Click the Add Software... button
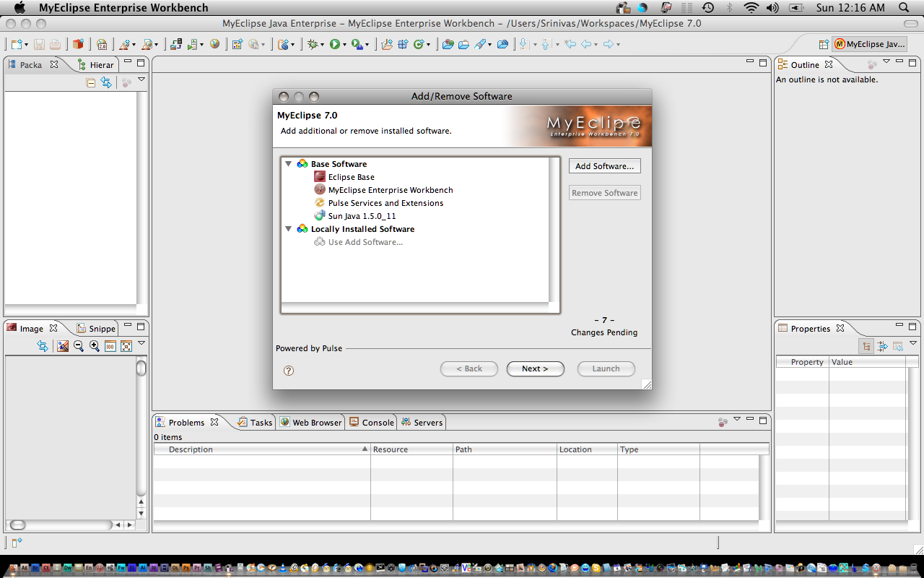 click(x=605, y=166)
